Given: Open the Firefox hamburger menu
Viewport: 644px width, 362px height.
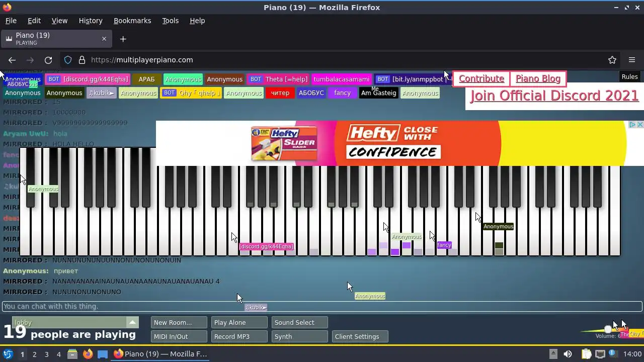Looking at the screenshot, I should (632, 60).
